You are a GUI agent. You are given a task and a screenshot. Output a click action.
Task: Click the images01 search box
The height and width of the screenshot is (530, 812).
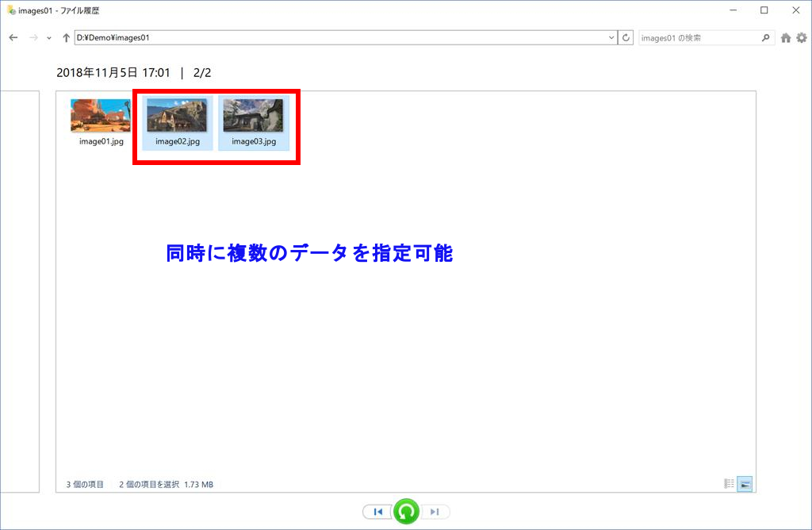pyautogui.click(x=698, y=37)
